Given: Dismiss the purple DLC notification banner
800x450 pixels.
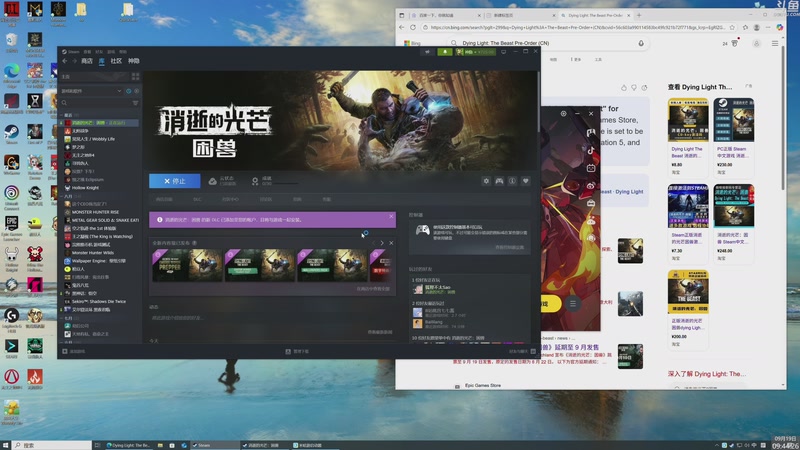Looking at the screenshot, I should 391,217.
